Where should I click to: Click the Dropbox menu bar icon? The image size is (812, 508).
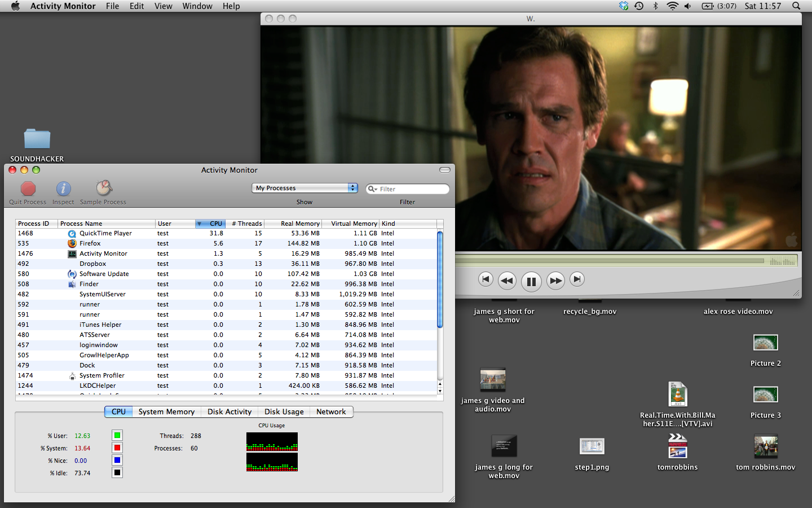(x=624, y=6)
